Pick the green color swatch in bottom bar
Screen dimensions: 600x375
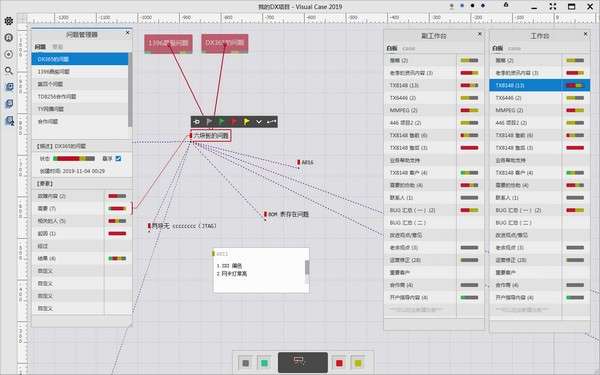pos(264,363)
